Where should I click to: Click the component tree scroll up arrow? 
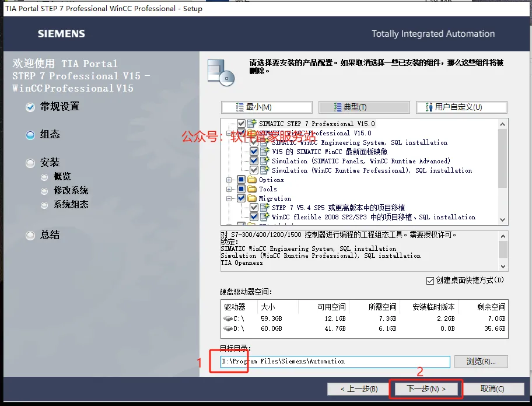[x=502, y=124]
